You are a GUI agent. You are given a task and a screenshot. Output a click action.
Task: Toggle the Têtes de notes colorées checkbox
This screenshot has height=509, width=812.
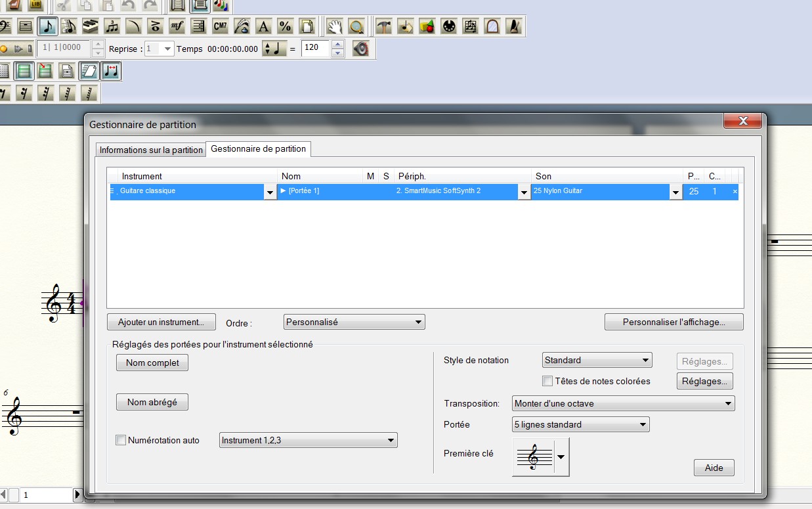click(547, 382)
